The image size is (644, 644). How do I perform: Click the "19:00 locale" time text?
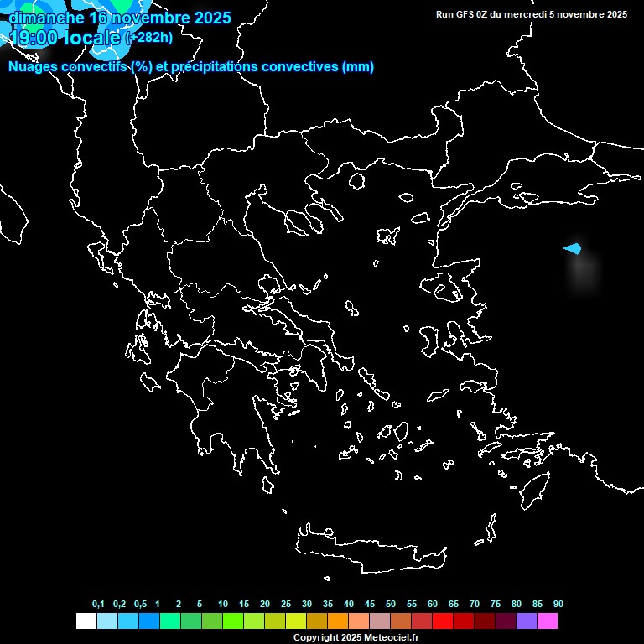(x=65, y=38)
